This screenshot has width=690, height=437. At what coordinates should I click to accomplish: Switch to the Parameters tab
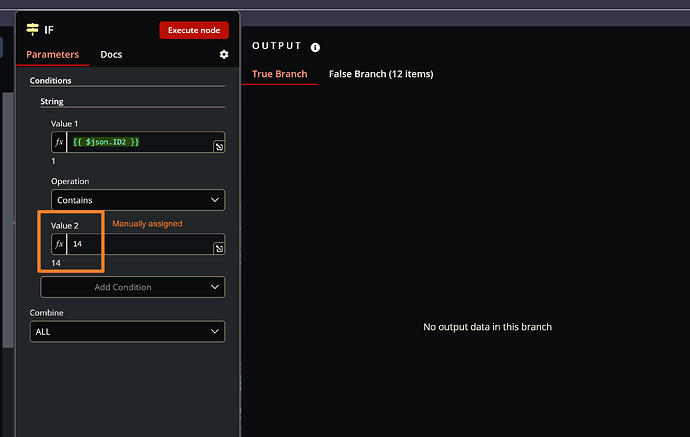[52, 55]
